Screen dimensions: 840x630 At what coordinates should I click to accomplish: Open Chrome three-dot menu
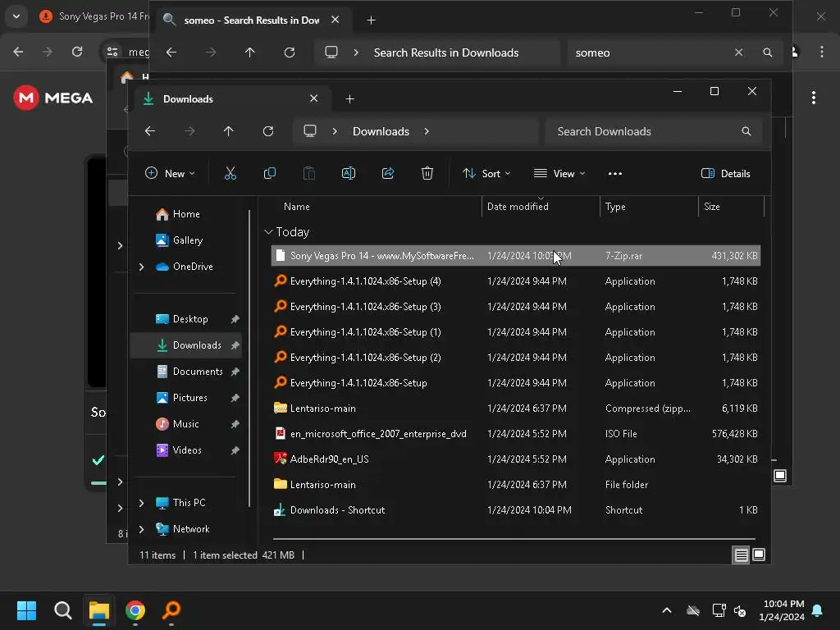tap(822, 52)
